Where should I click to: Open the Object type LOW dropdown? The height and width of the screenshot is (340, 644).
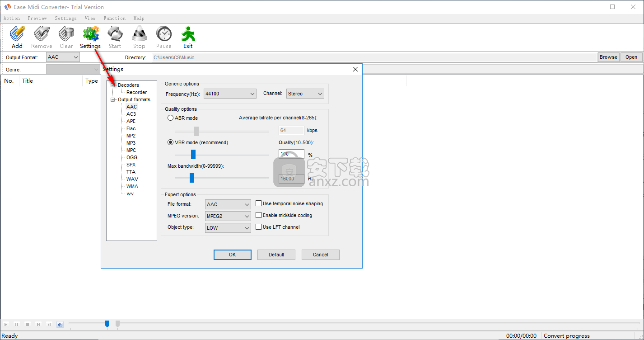tap(228, 228)
